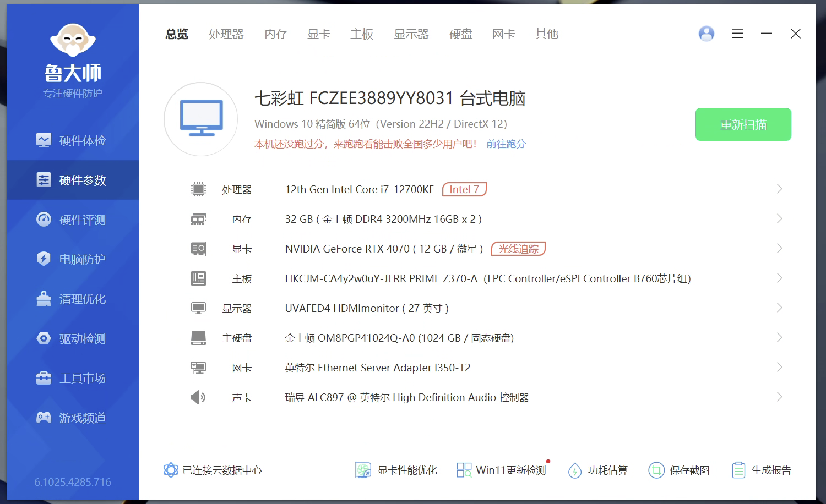The width and height of the screenshot is (826, 504).
Task: Switch to the 处理器 tab
Action: tap(226, 34)
